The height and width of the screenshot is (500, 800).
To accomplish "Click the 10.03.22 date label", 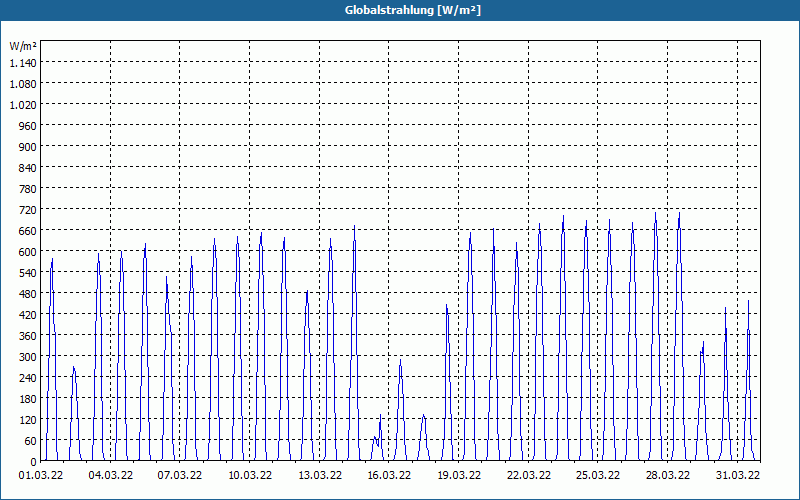I will click(250, 476).
